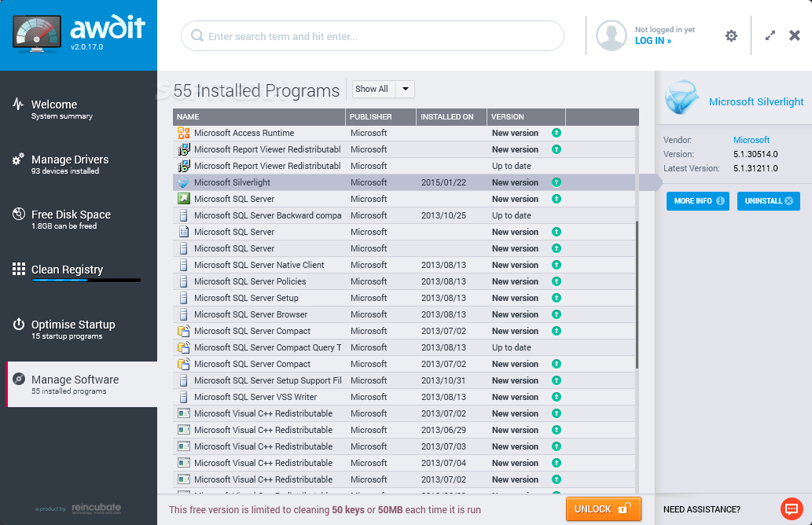Click update arrow for SQL Server Setup row

pos(557,298)
